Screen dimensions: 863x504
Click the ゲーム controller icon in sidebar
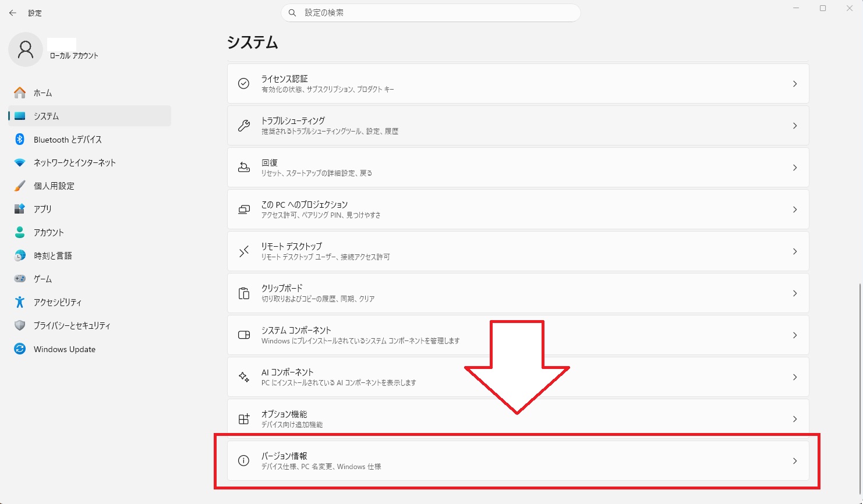[x=20, y=279]
